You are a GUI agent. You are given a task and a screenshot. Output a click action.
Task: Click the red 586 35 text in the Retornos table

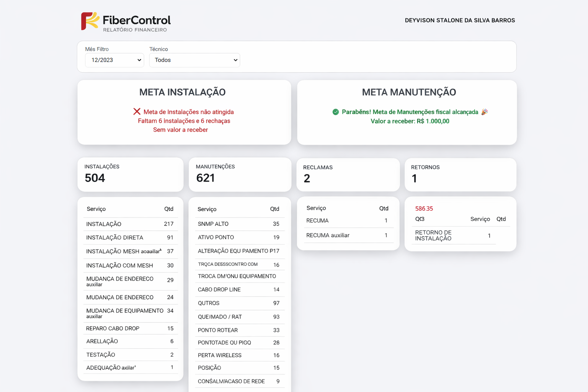coord(424,209)
